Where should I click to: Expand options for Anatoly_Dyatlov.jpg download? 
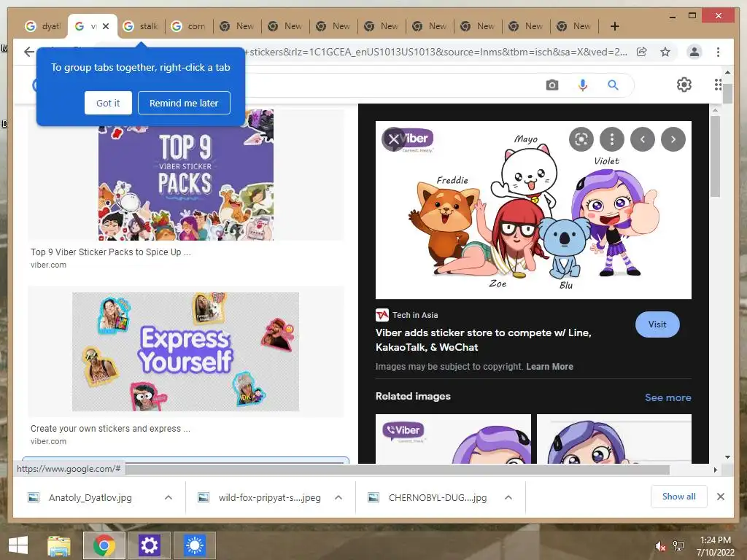(169, 497)
